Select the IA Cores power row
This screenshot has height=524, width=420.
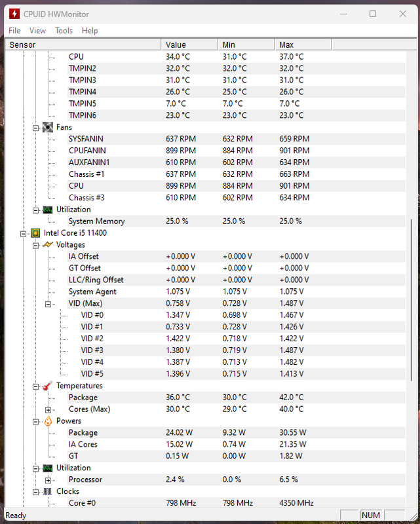(x=237, y=444)
